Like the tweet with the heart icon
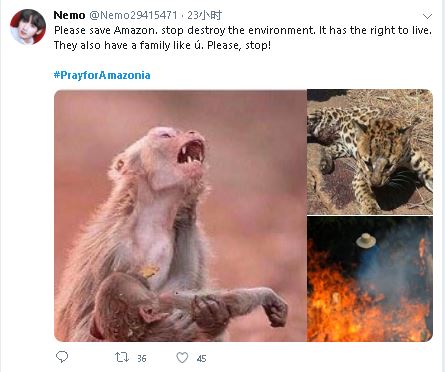Image resolution: width=445 pixels, height=372 pixels. click(182, 358)
